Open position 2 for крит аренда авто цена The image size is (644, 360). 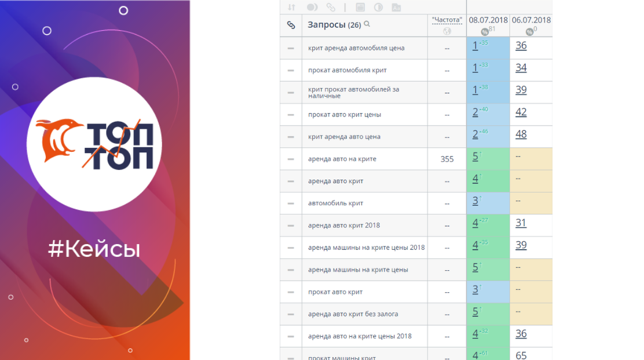tap(475, 134)
